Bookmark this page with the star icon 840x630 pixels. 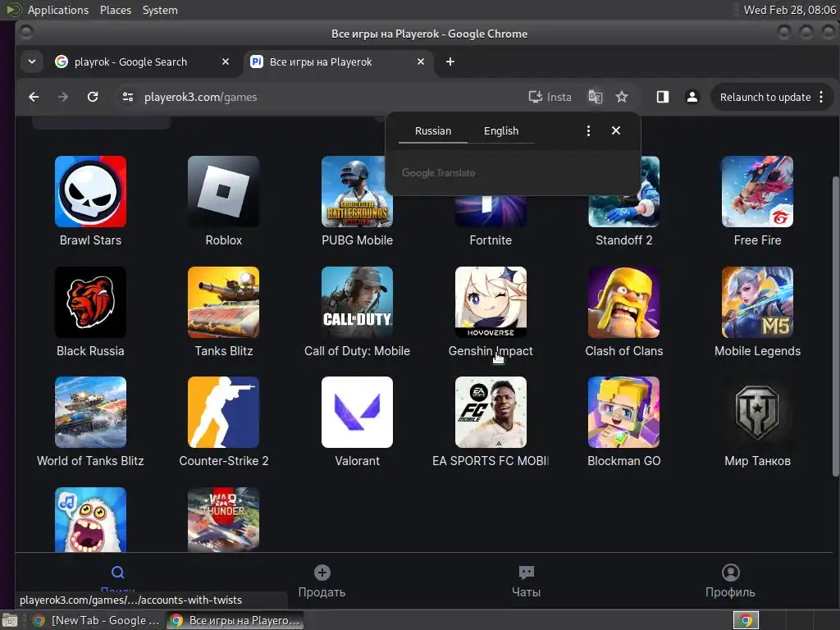(622, 97)
